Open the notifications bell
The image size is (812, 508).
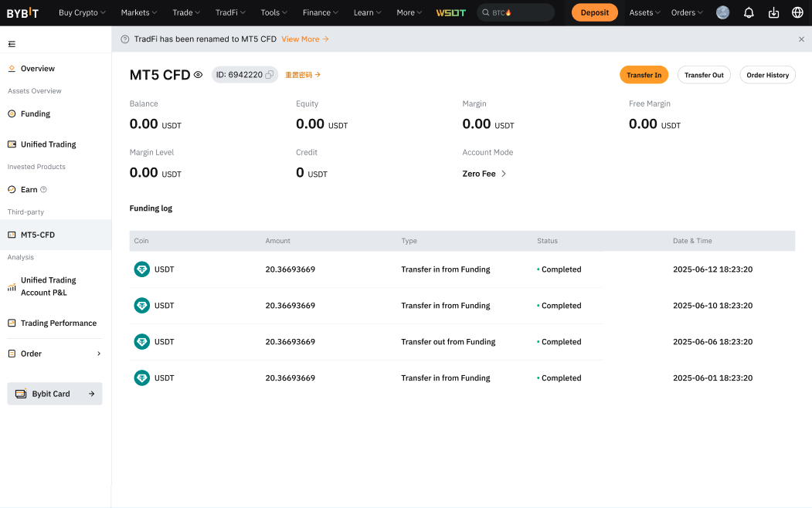749,13
